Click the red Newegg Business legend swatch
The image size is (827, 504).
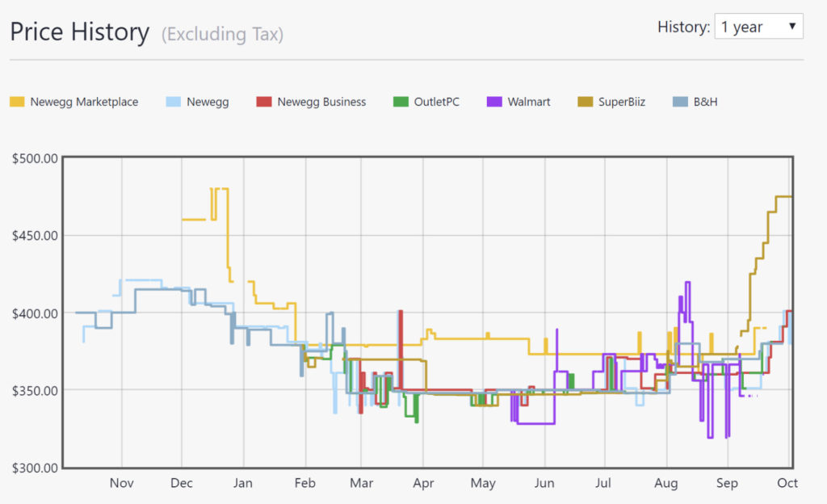coord(263,102)
